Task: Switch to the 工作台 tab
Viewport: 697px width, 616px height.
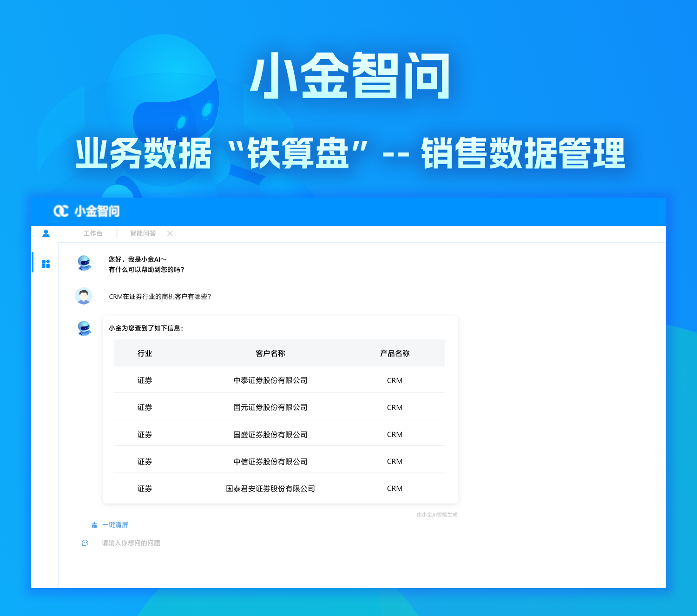Action: coord(93,233)
